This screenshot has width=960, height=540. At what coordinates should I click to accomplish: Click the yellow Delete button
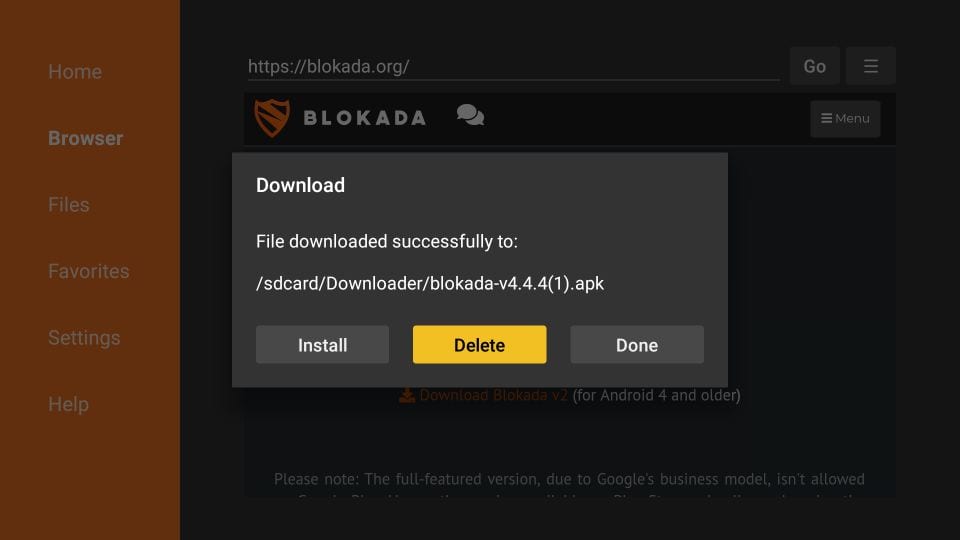click(479, 345)
